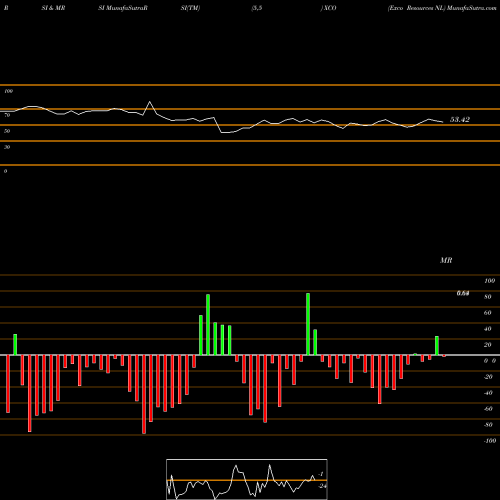Open the mini oscillator thumbnail chart
Image resolution: width=500 pixels, height=500 pixels.
point(247,479)
